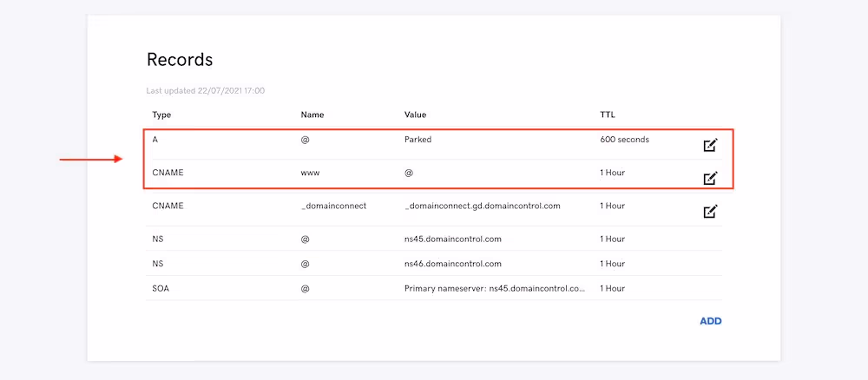The width and height of the screenshot is (868, 380).
Task: Edit the _domainconnect CNAME record
Action: [x=710, y=211]
